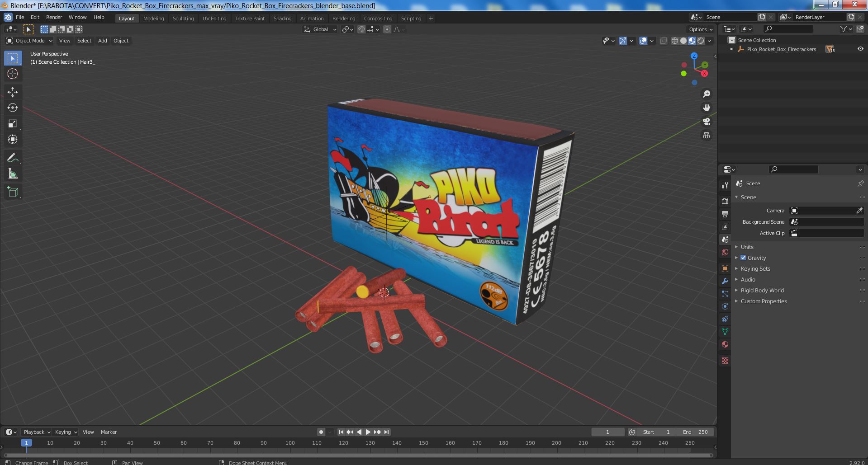Open the viewport Add menu

103,41
